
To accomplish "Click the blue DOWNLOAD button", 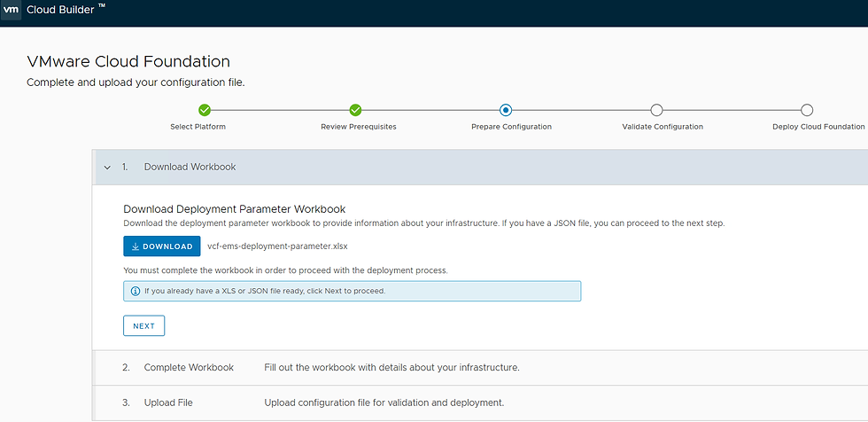I will (x=161, y=246).
